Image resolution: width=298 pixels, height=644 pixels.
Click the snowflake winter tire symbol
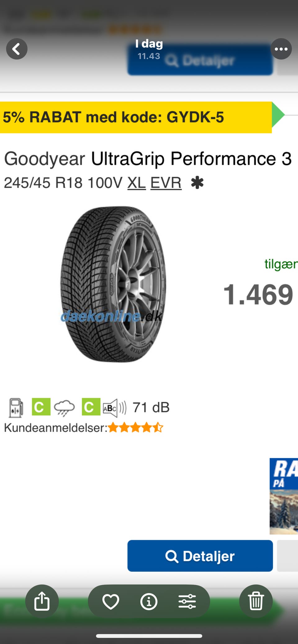tap(197, 183)
